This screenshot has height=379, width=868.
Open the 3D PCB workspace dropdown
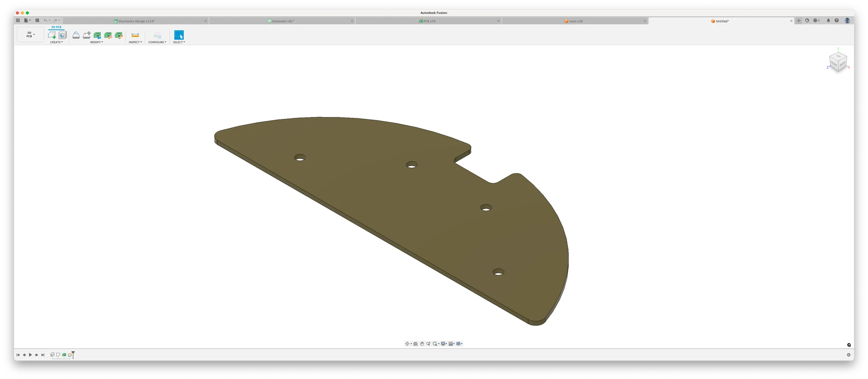(x=30, y=35)
